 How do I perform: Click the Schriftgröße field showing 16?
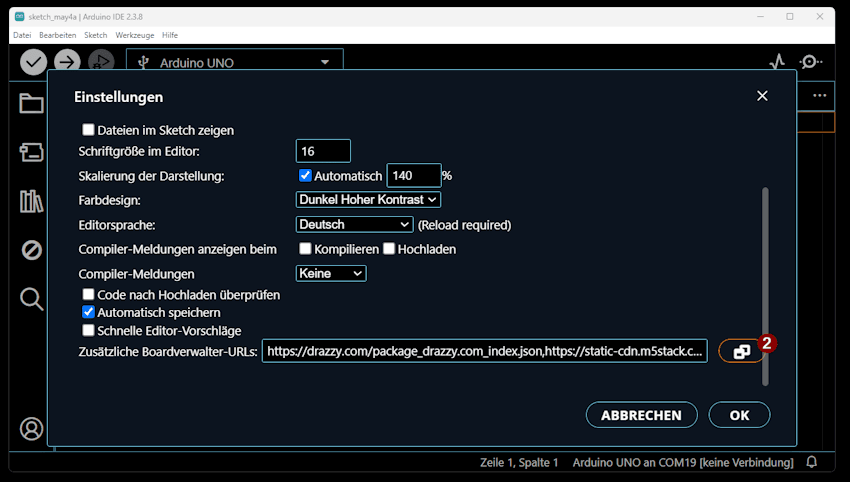323,151
